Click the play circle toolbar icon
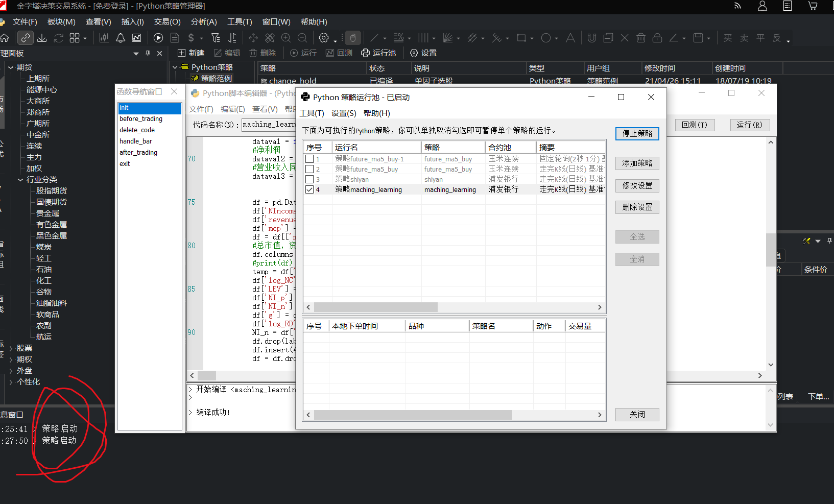The height and width of the screenshot is (504, 834). pos(158,38)
